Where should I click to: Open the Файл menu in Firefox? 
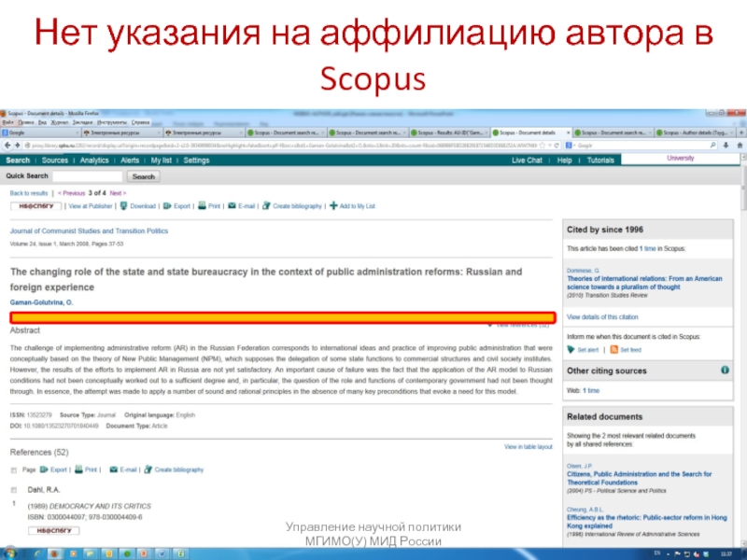[x=7, y=122]
